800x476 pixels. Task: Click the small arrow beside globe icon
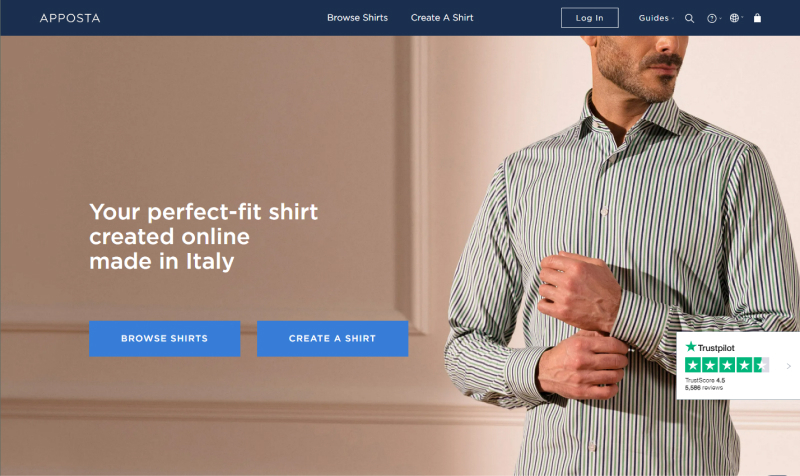coord(742,17)
